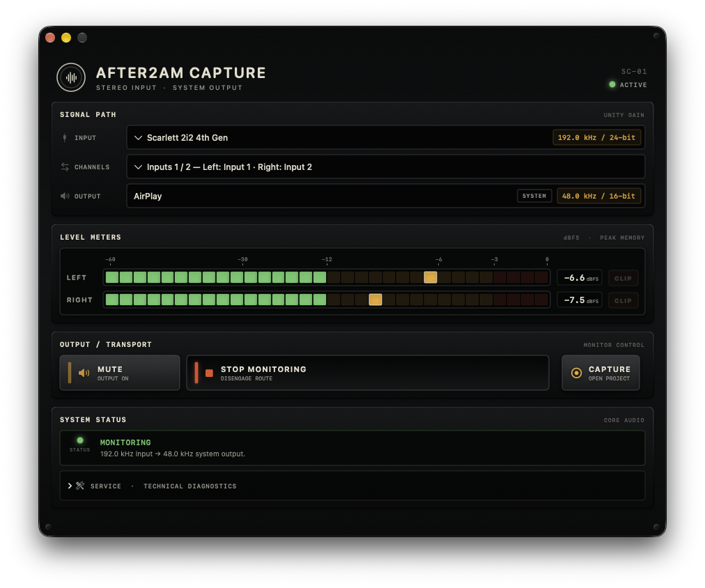Click the LEFT meter peak hold marker
Screen dimensions: 705x588
pyautogui.click(x=431, y=277)
